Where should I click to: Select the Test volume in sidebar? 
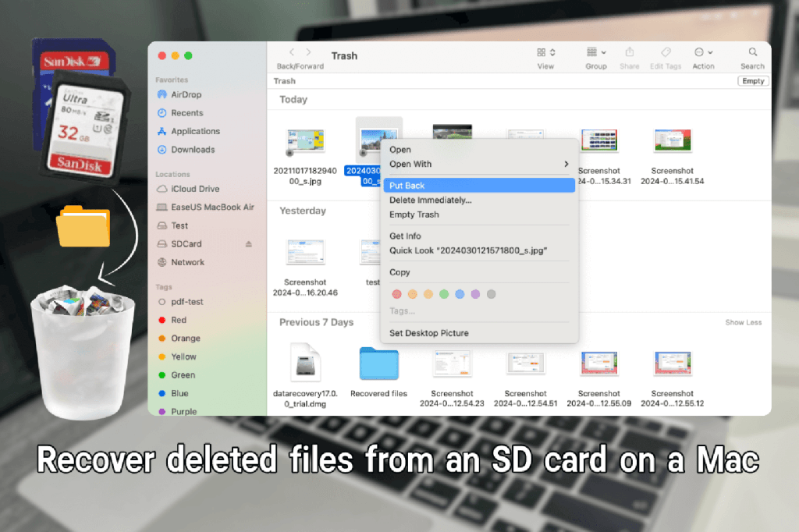point(179,225)
